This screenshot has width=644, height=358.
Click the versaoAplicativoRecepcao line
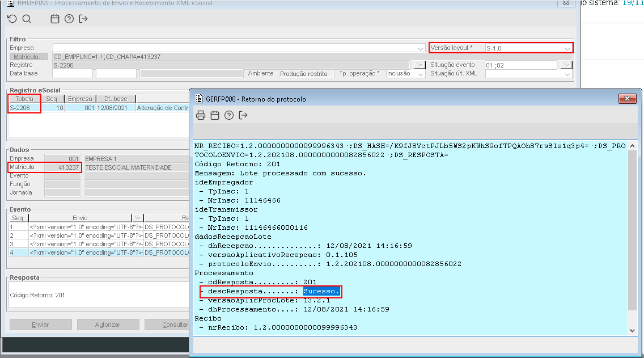(x=278, y=255)
